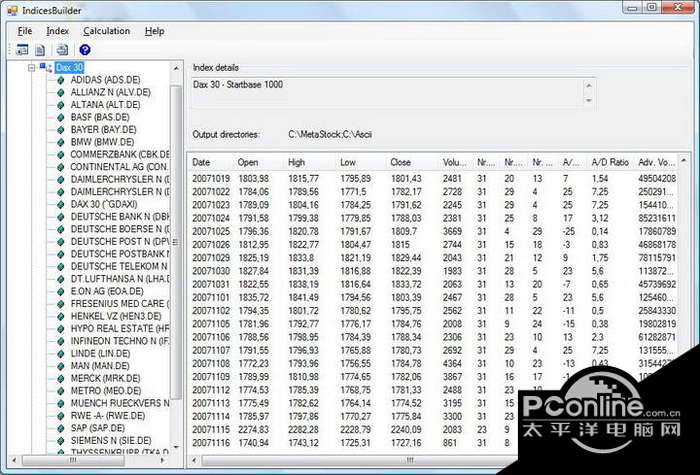Select DEUTSCHE TELEKOM N in the tree
Viewport: 700px width, 475px height.
119,267
